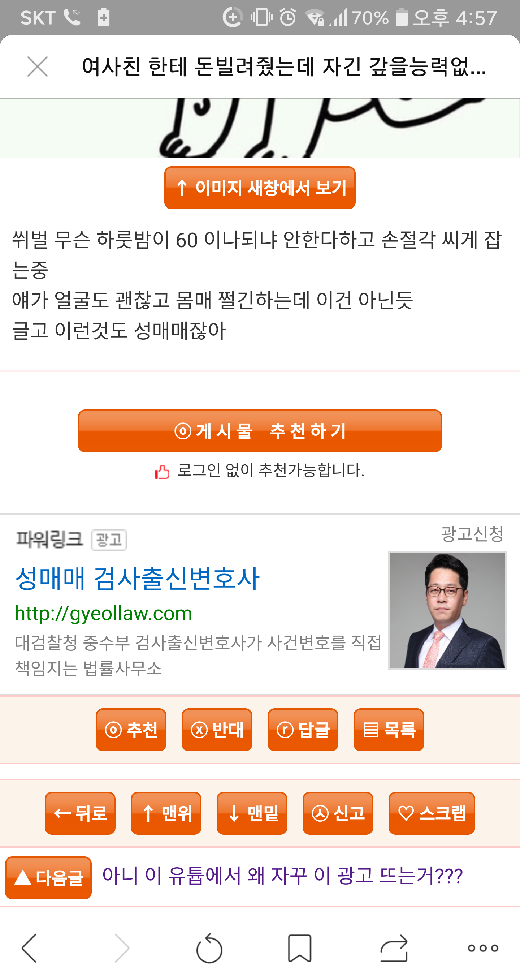This screenshot has width=520, height=980.
Task: Open the gyeollaw.com URL link
Action: click(x=103, y=613)
